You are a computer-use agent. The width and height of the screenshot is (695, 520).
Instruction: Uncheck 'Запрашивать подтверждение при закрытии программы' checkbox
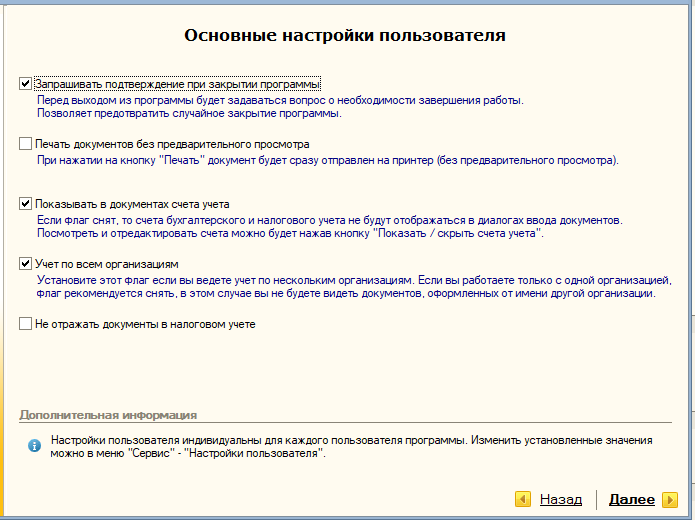pos(25,83)
